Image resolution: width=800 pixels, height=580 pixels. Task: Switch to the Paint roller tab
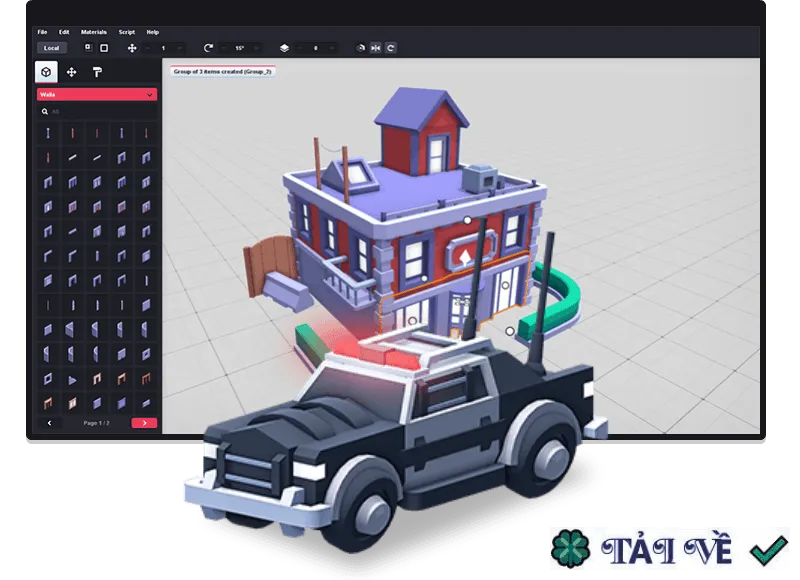[97, 72]
